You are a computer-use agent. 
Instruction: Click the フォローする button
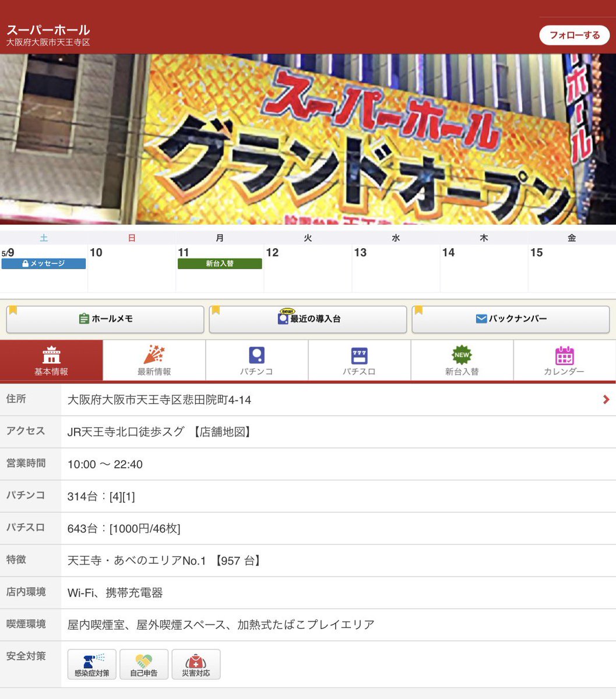574,35
